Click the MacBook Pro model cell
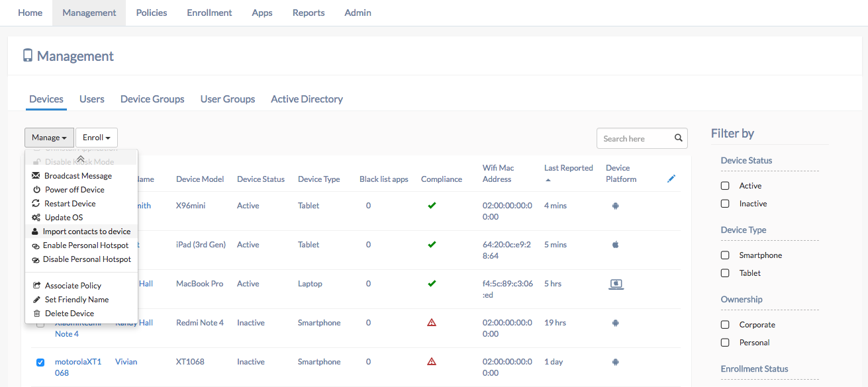This screenshot has width=868, height=387. click(200, 284)
